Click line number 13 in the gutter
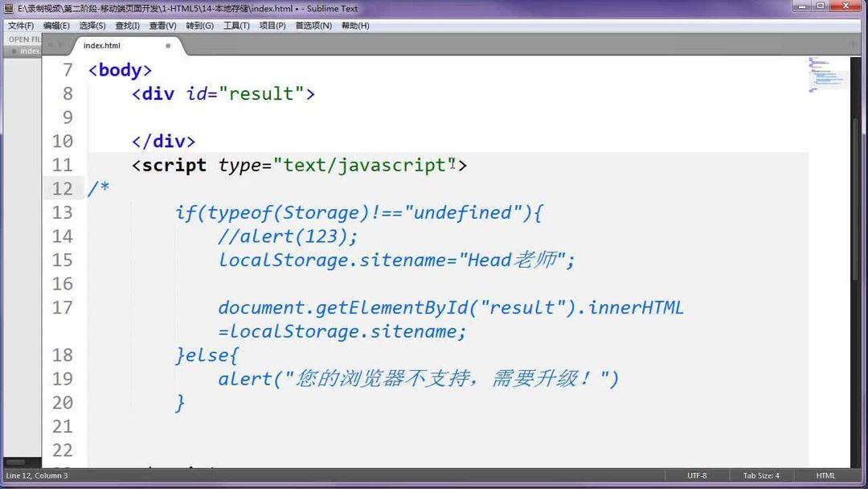Screen dimensions: 868x489 (x=63, y=212)
